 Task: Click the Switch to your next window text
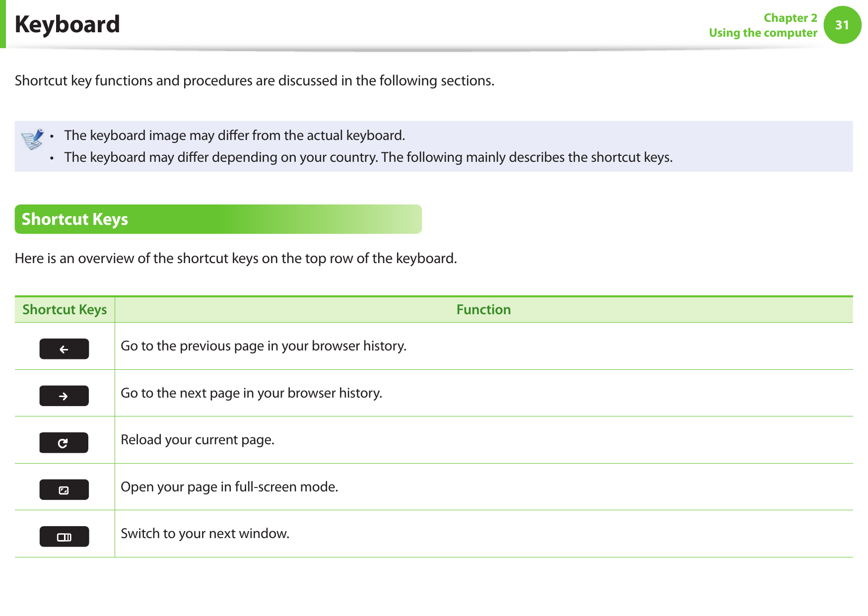point(205,534)
